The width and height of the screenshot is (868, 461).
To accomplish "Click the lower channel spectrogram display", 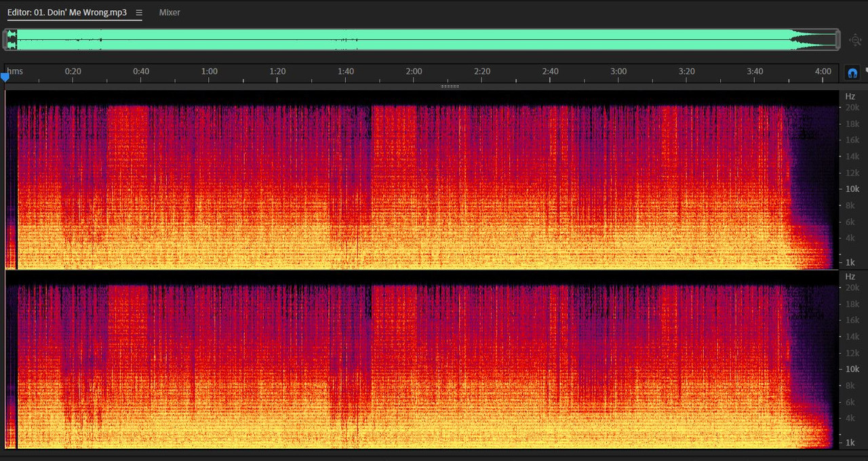I will (x=422, y=360).
